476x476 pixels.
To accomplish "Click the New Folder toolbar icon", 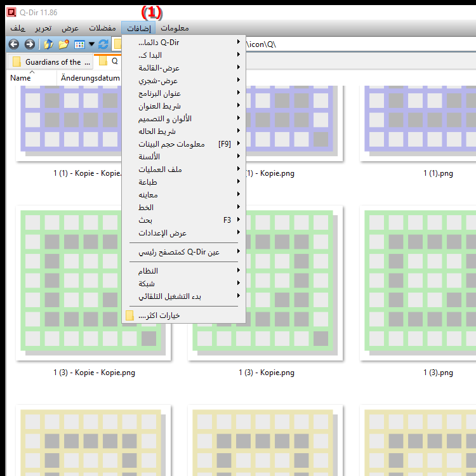I will click(x=63, y=44).
